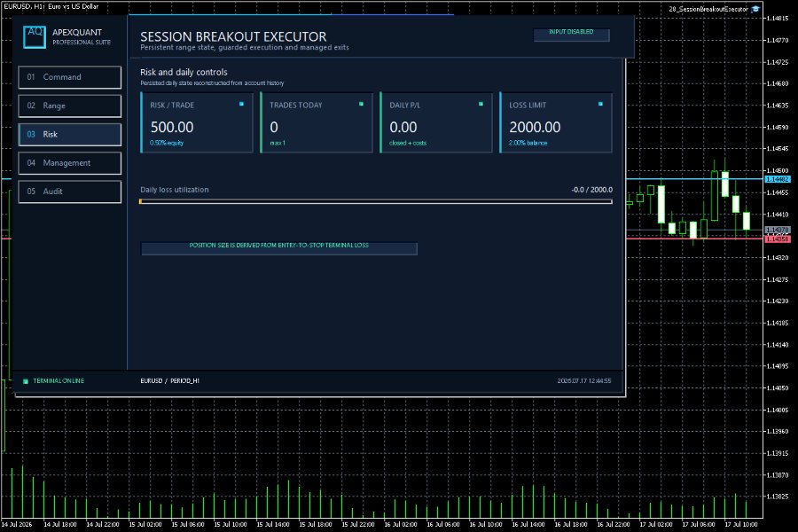Click the indicator dot on Risk / Trade card
This screenshot has height=532, width=798.
241,104
